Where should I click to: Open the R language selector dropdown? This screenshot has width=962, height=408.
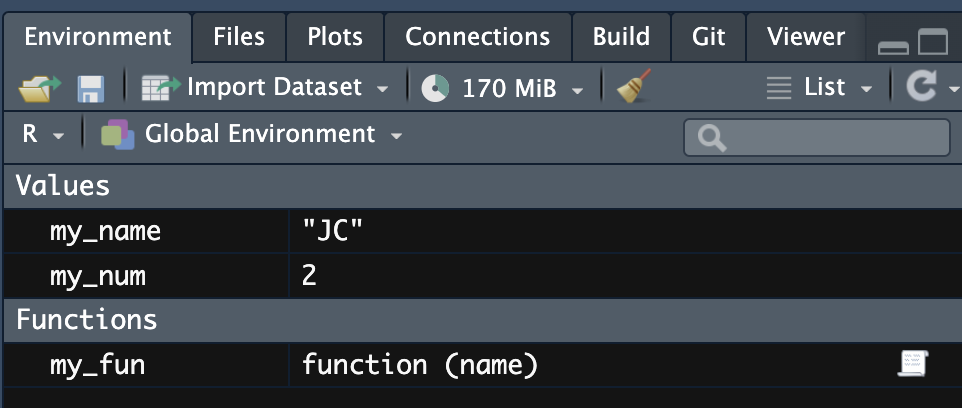(x=42, y=134)
